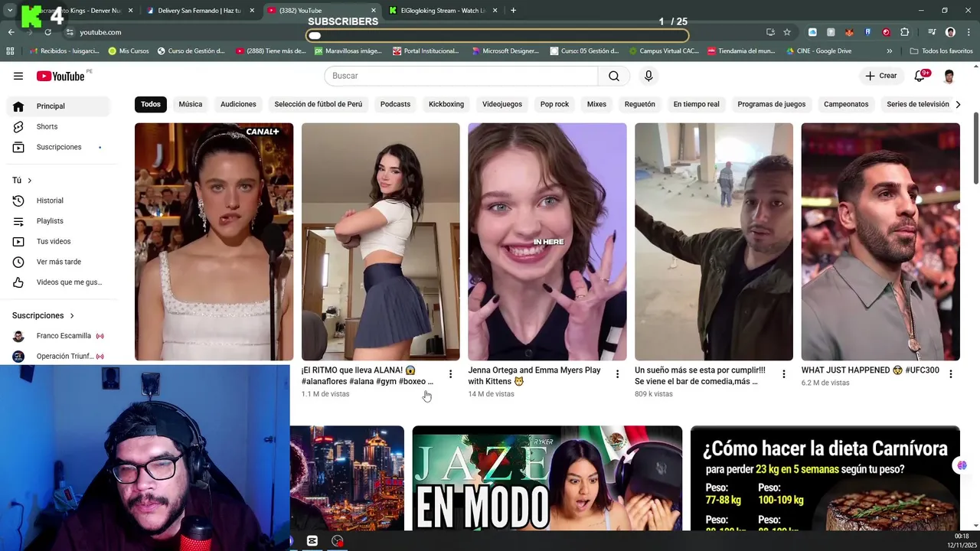
Task: Open YouTube notifications bell
Action: 920,76
